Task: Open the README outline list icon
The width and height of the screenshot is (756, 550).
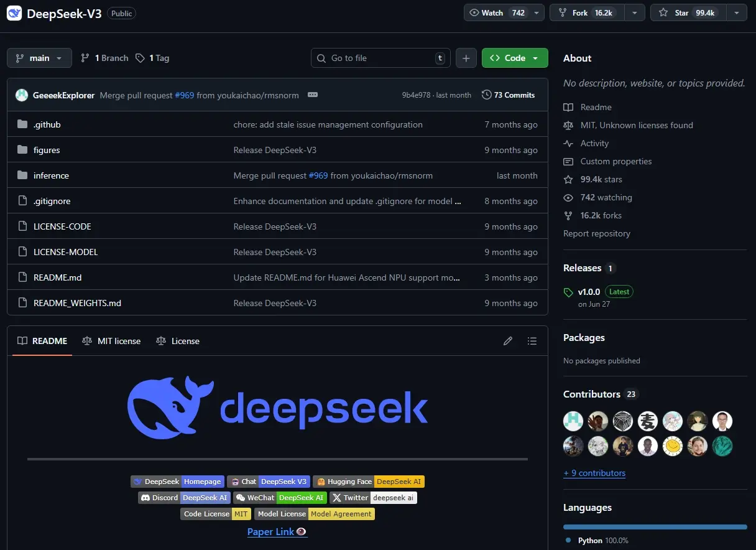Action: click(x=532, y=341)
